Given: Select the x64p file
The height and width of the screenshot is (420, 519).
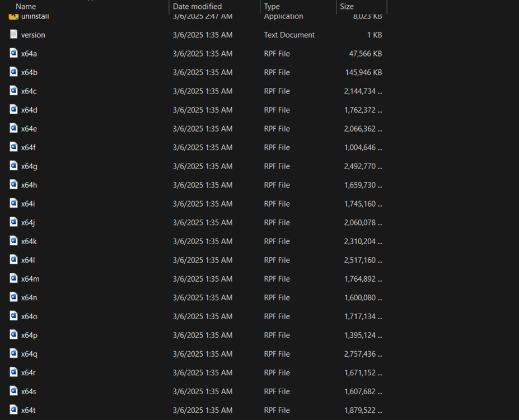Looking at the screenshot, I should (x=29, y=335).
